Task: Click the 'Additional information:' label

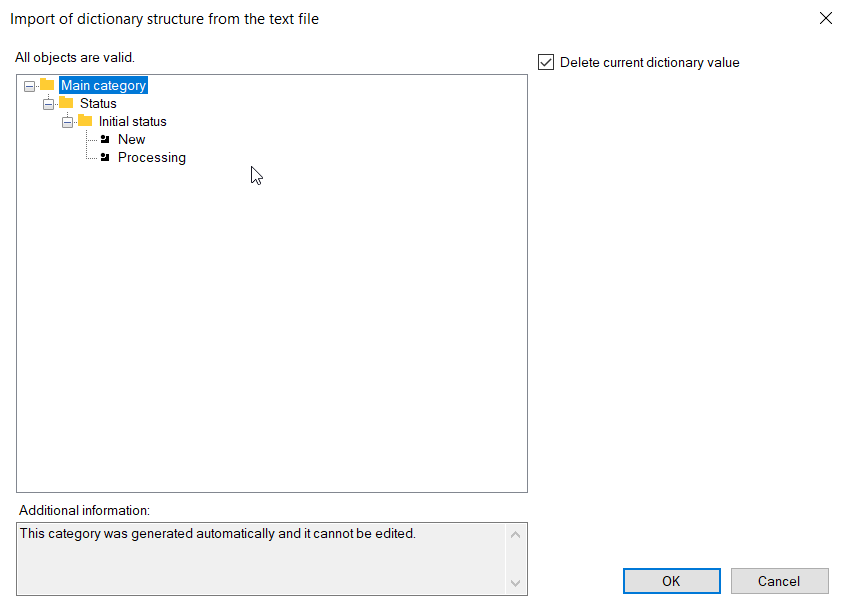Action: [85, 511]
